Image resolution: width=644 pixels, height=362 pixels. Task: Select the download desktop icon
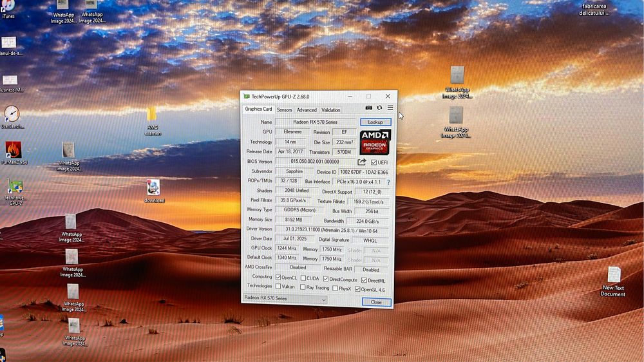click(154, 191)
